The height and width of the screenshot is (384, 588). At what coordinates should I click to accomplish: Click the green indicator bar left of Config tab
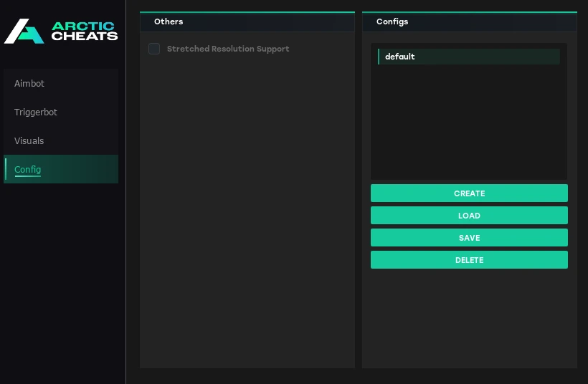point(5,169)
